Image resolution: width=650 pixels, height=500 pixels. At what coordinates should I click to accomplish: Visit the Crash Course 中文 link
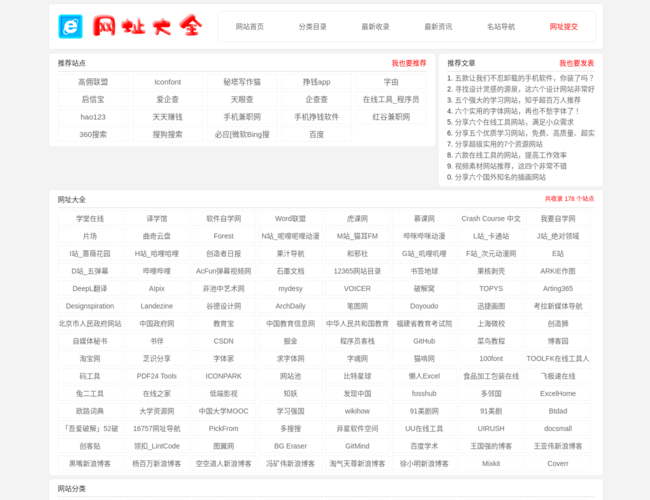[491, 218]
